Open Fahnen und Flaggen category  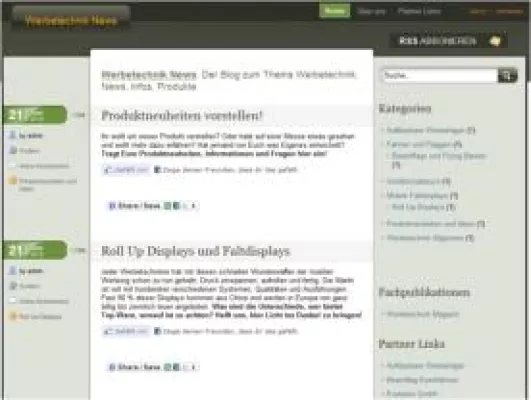coord(419,144)
